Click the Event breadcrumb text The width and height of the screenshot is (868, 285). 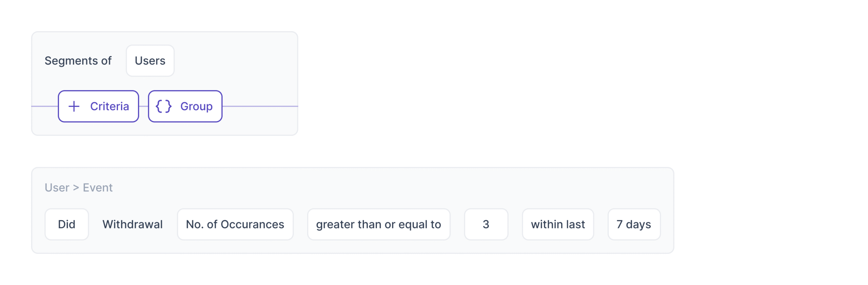point(98,188)
